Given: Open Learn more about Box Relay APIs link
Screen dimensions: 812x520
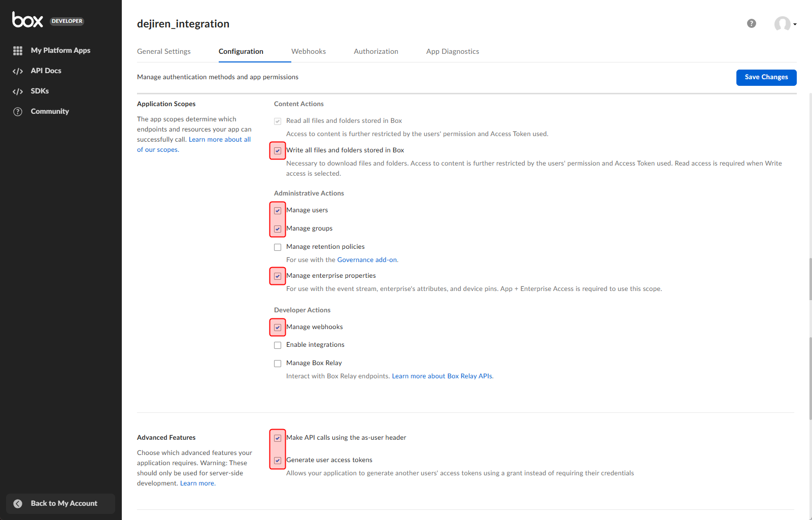Looking at the screenshot, I should 442,376.
